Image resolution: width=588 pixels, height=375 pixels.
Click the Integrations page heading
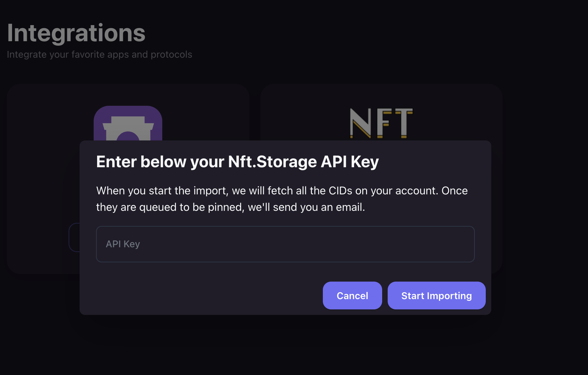tap(76, 33)
